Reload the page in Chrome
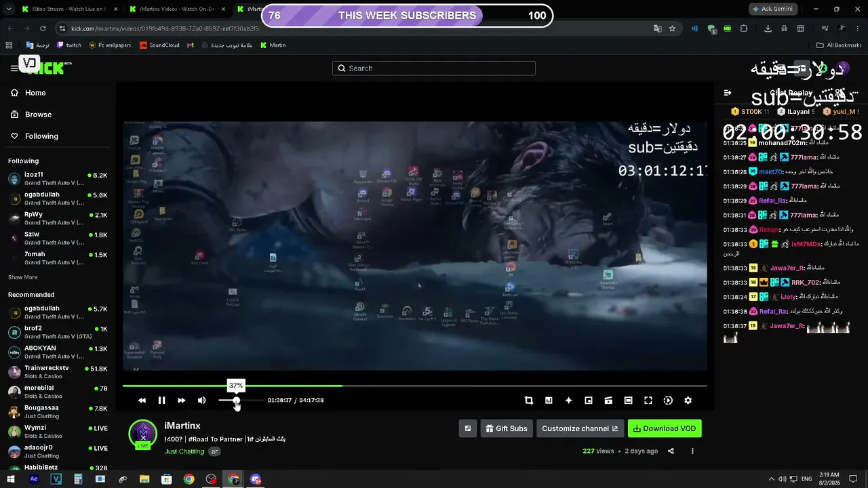Viewport: 868px width, 488px height. (43, 28)
